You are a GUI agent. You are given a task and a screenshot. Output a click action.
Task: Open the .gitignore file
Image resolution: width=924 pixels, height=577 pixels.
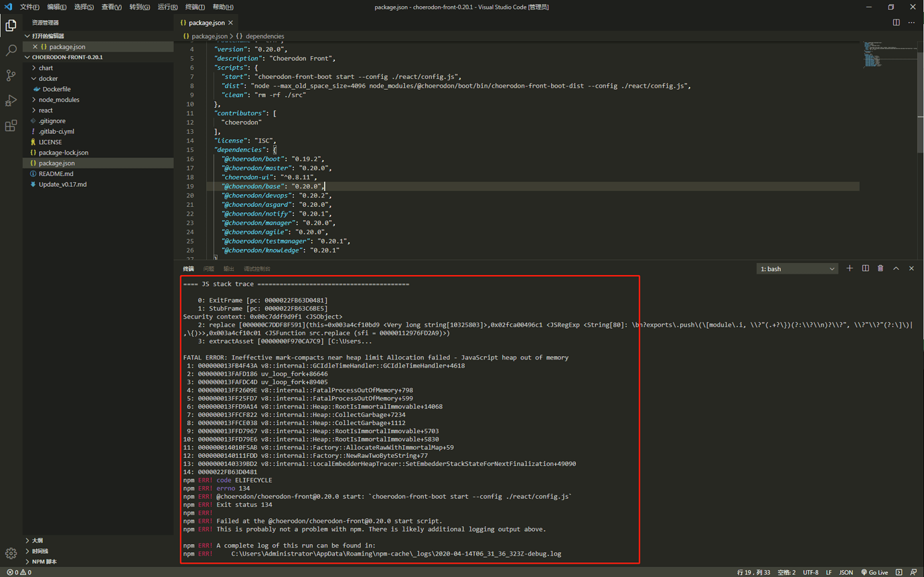98,121
